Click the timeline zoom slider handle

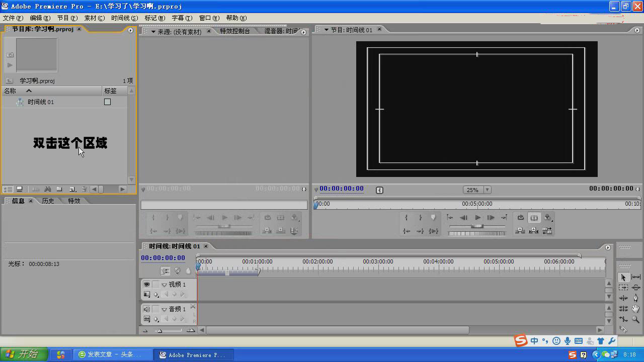pyautogui.click(x=159, y=330)
